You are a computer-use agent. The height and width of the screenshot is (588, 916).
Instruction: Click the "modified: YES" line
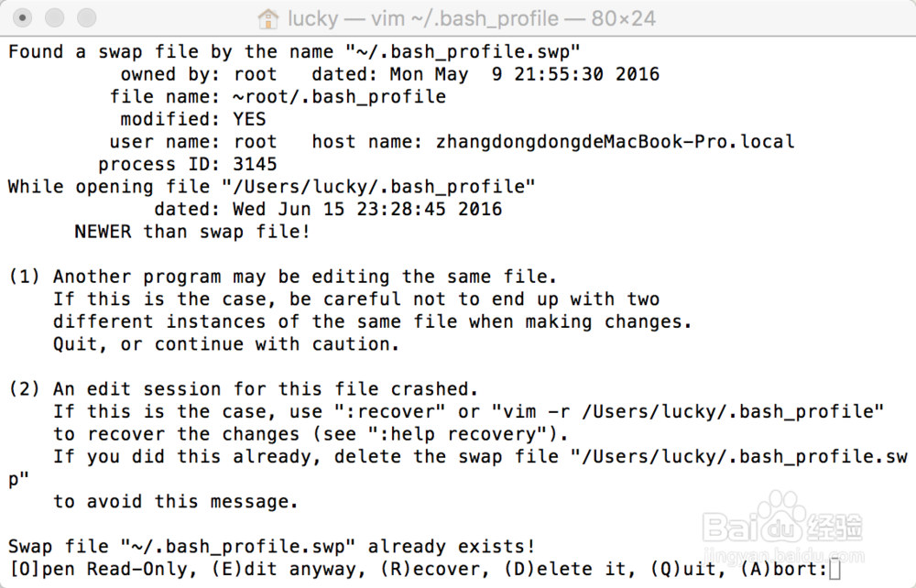point(193,119)
